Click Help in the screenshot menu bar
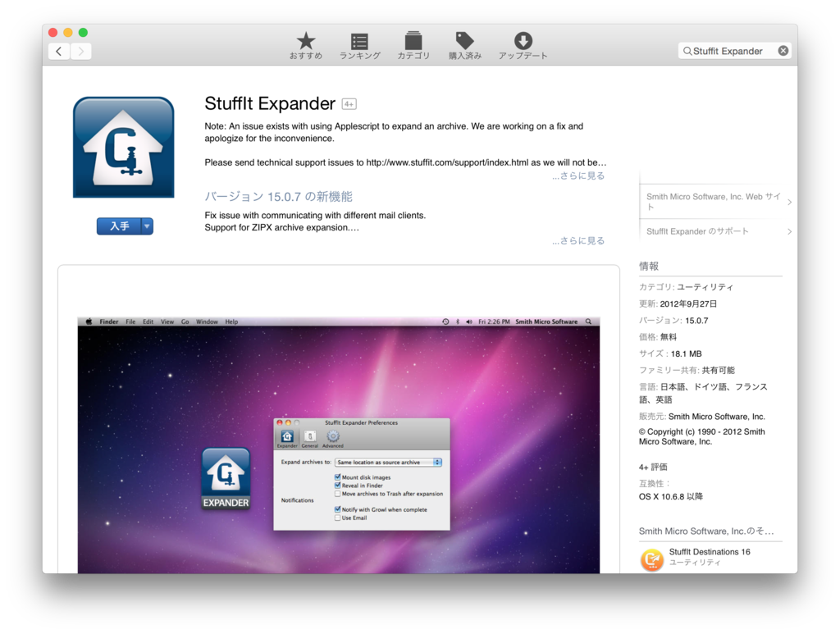This screenshot has height=634, width=840. (231, 322)
